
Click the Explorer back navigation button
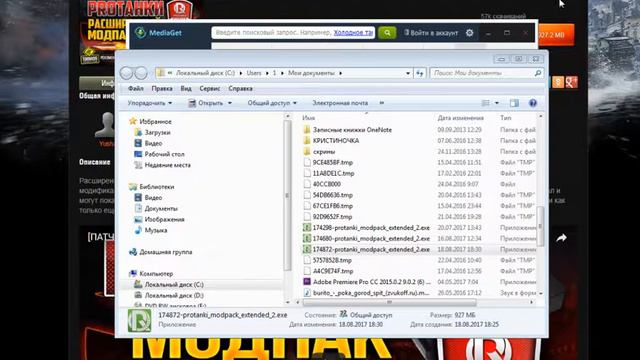(x=127, y=73)
